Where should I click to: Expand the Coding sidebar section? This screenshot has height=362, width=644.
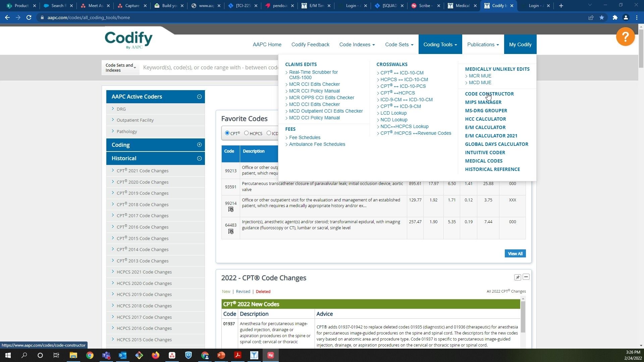(x=199, y=145)
